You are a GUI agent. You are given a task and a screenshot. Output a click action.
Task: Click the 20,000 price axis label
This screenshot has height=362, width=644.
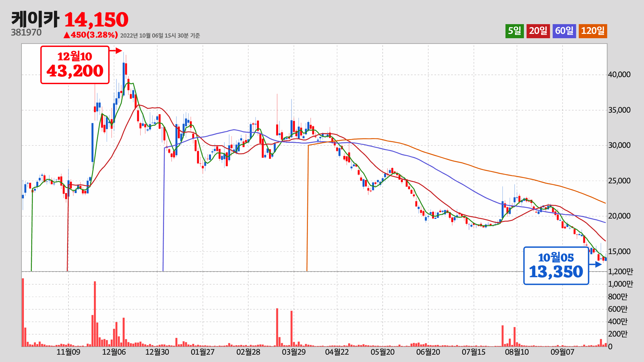pos(619,216)
